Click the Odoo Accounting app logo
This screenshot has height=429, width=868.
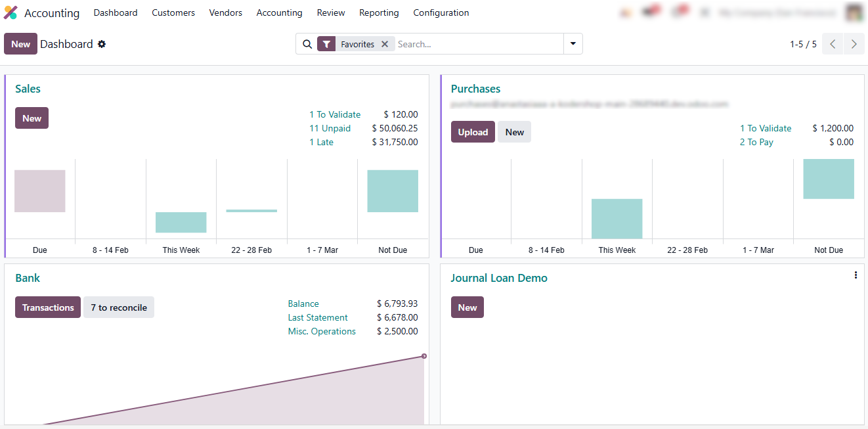[x=11, y=12]
